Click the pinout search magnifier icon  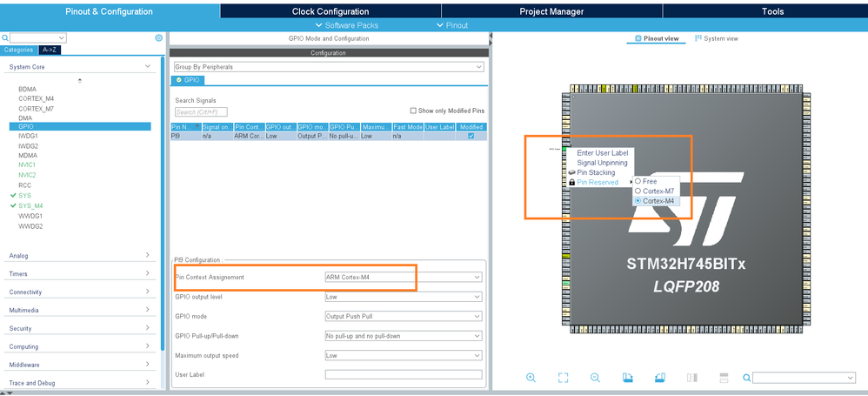pyautogui.click(x=747, y=378)
